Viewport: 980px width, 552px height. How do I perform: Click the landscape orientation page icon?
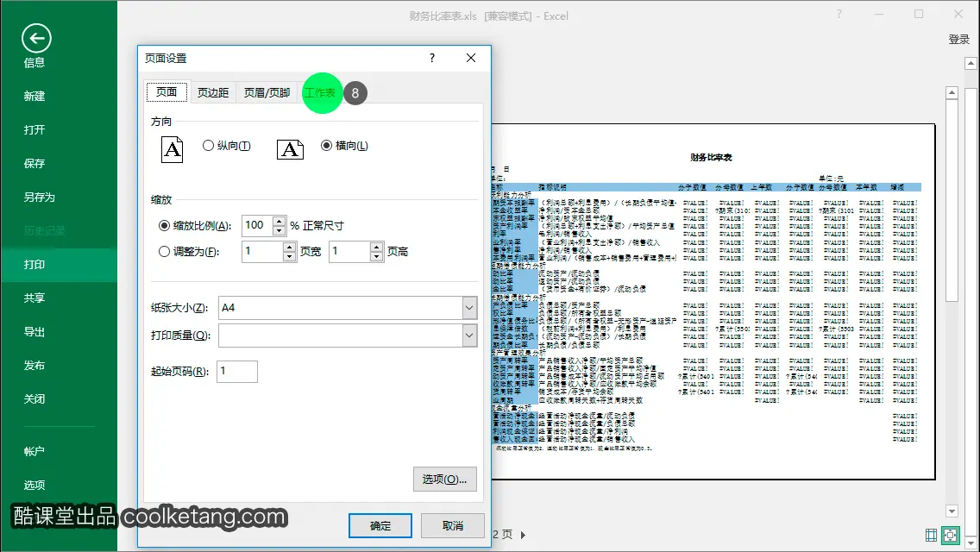290,149
